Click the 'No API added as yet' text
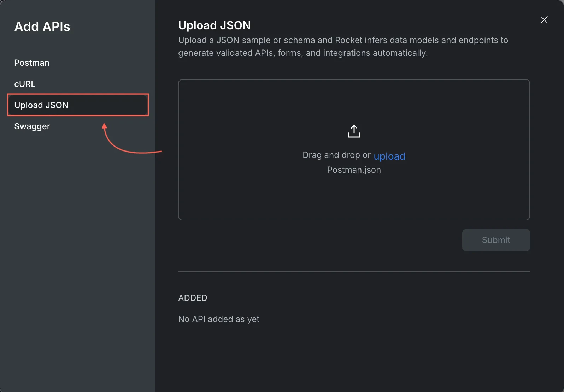Image resolution: width=564 pixels, height=392 pixels. tap(219, 319)
